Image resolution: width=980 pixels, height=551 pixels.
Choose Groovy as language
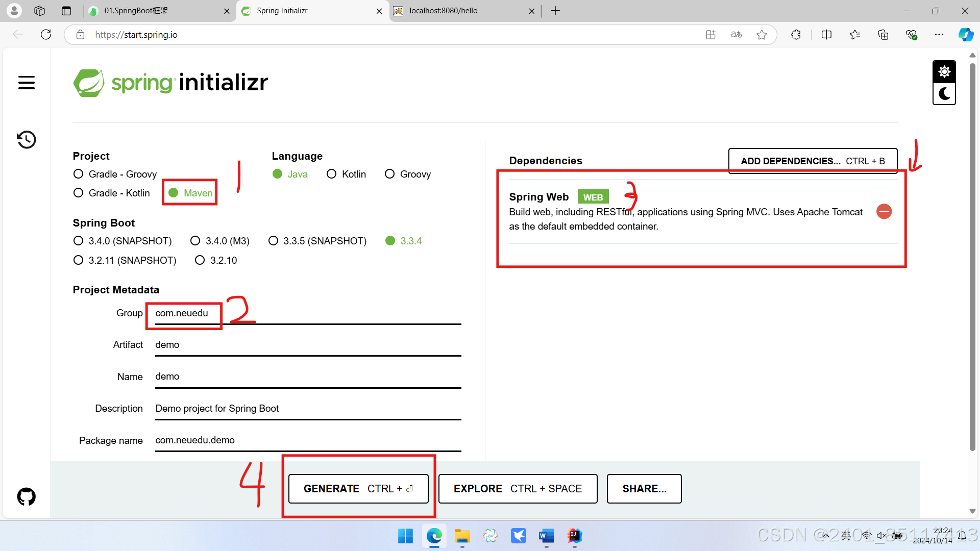[408, 174]
